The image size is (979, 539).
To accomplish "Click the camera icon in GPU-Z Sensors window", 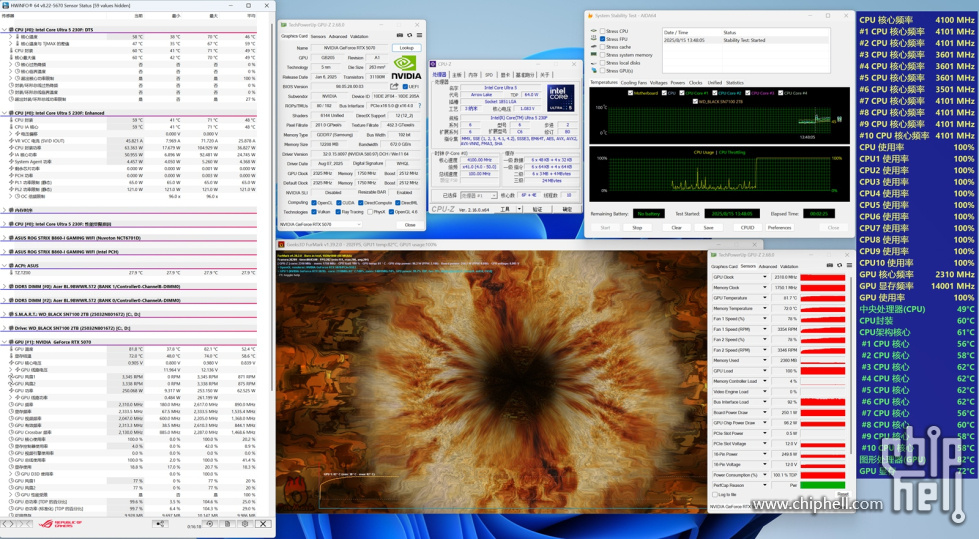I will (830, 265).
